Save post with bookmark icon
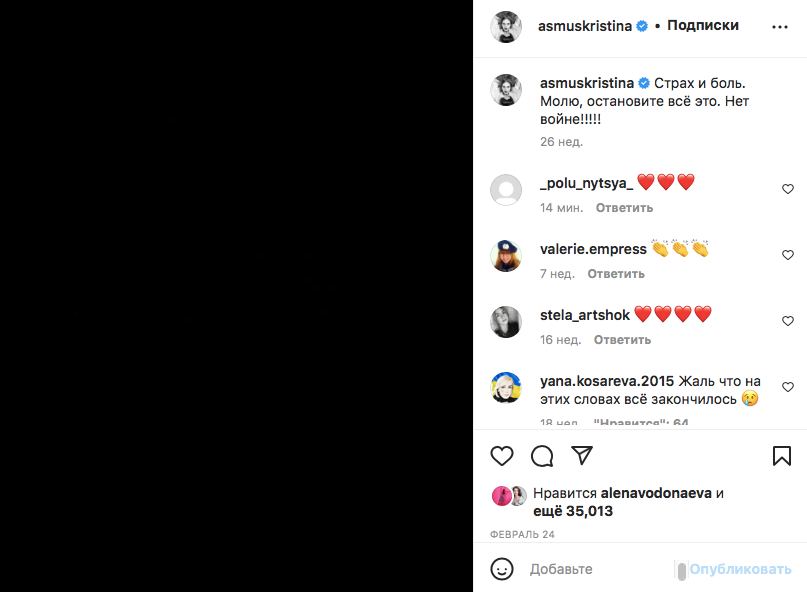This screenshot has height=592, width=807. point(782,456)
